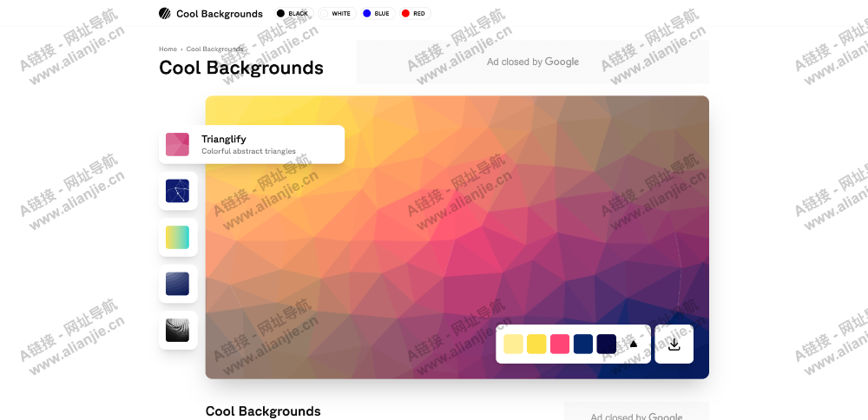Pick the pale yellow palette swatch
The width and height of the screenshot is (868, 420).
(x=513, y=345)
